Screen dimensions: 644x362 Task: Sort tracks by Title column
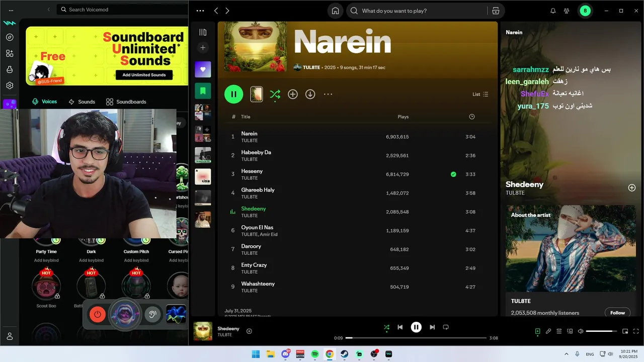[246, 117]
